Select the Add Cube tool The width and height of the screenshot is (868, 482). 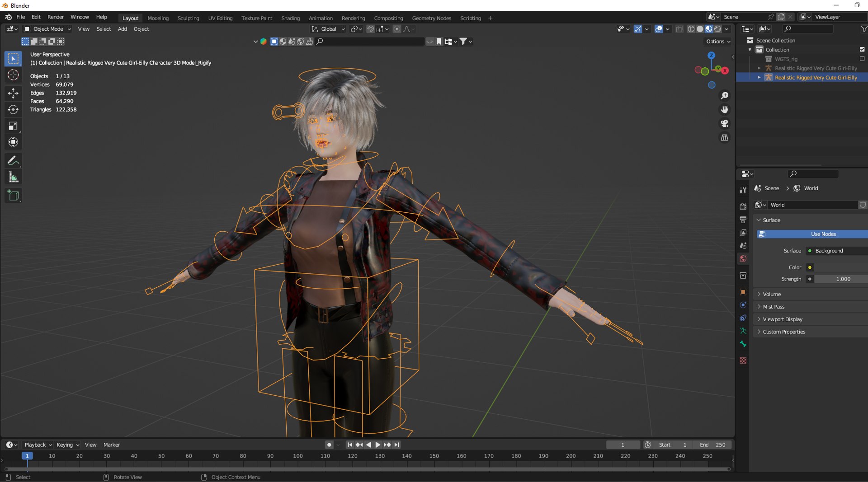tap(13, 196)
